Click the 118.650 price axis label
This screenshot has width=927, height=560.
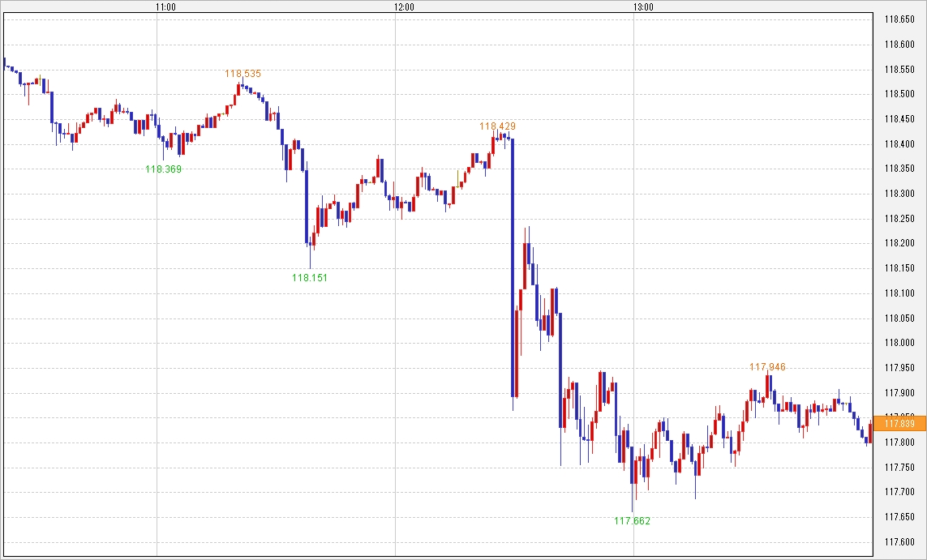[900, 19]
